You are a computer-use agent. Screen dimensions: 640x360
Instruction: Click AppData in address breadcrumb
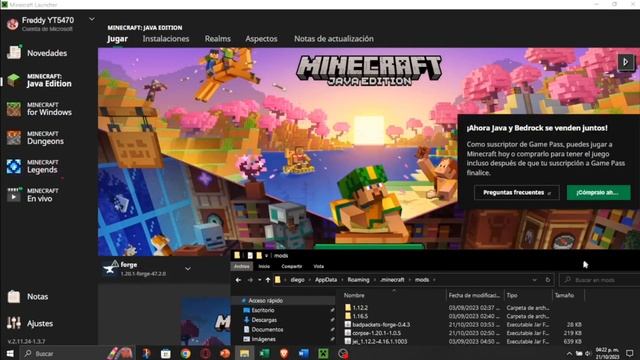(x=326, y=280)
